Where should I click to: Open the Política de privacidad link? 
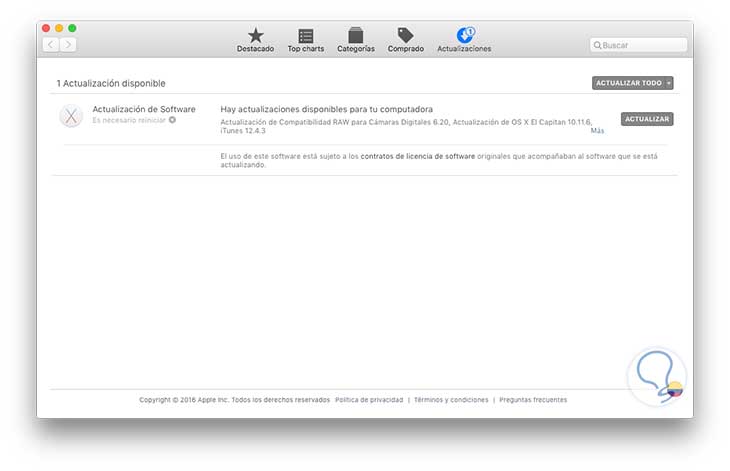coord(369,400)
